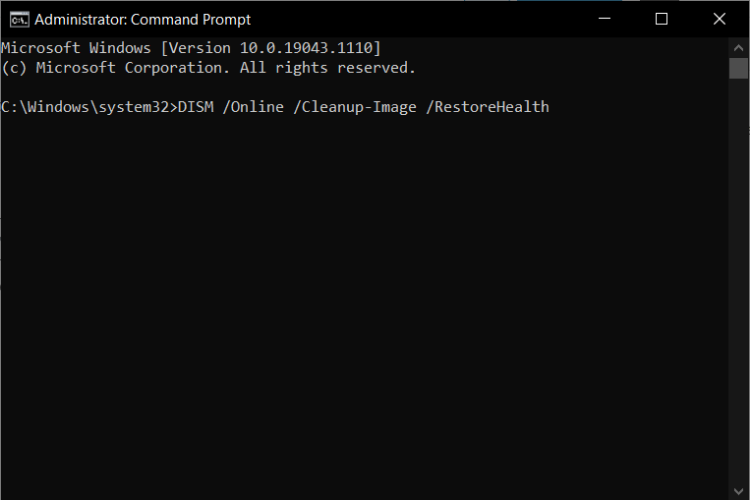Click the /Cleanup-Image parameter text

[354, 107]
